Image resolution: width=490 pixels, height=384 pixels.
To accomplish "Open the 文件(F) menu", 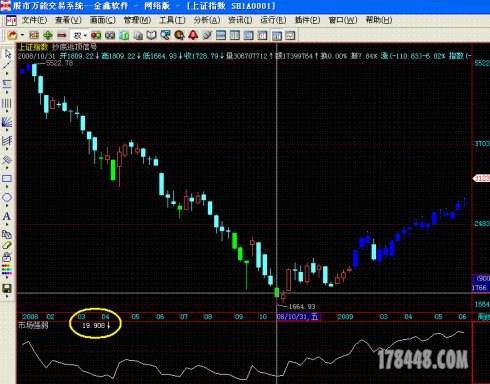I will click(x=34, y=20).
